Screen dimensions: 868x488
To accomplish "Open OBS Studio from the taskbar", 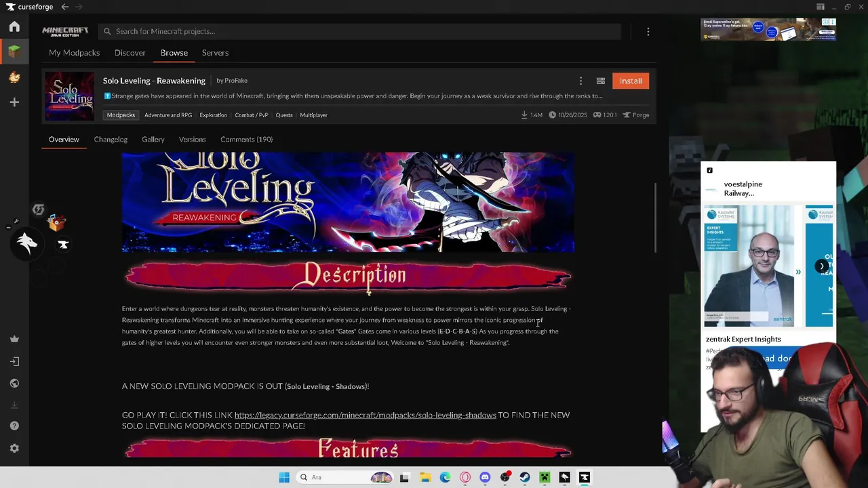I will coord(505,477).
